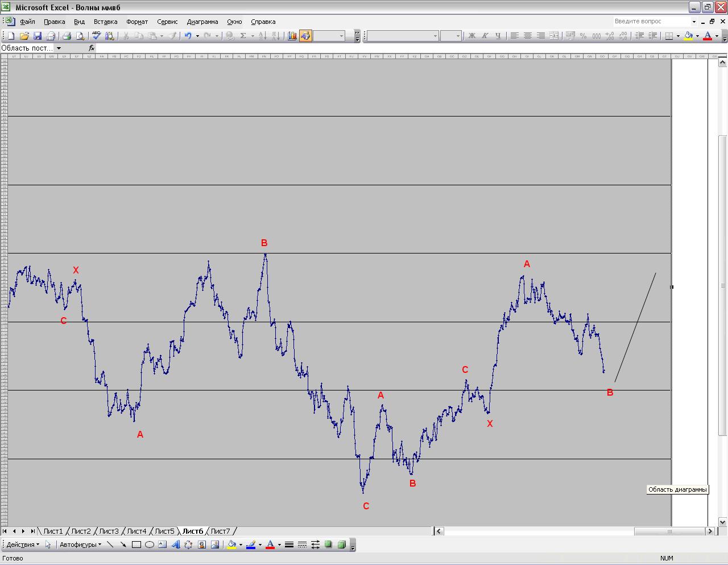This screenshot has height=565, width=728.
Task: Open print preview
Action: tap(80, 36)
